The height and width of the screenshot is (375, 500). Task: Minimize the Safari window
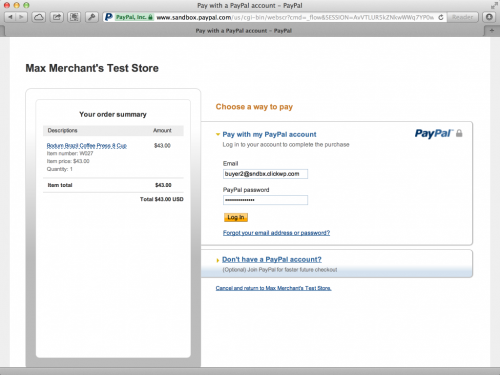[x=16, y=5]
